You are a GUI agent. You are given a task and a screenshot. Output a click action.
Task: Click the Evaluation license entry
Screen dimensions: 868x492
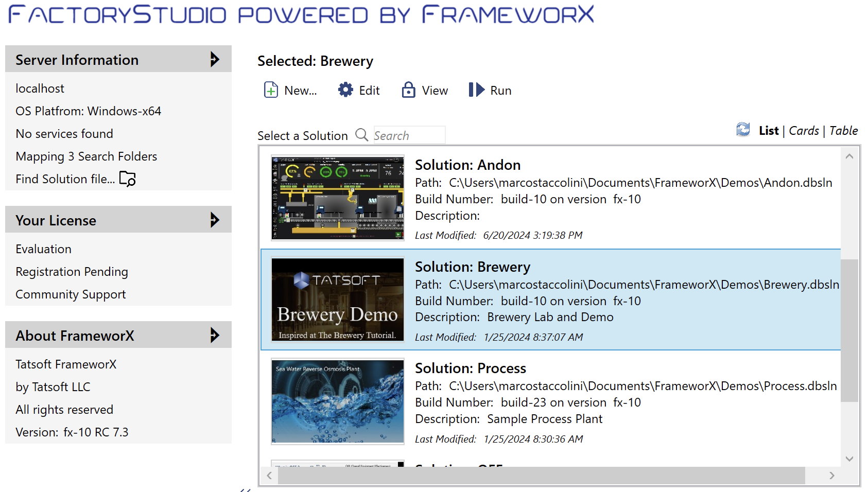(x=44, y=249)
